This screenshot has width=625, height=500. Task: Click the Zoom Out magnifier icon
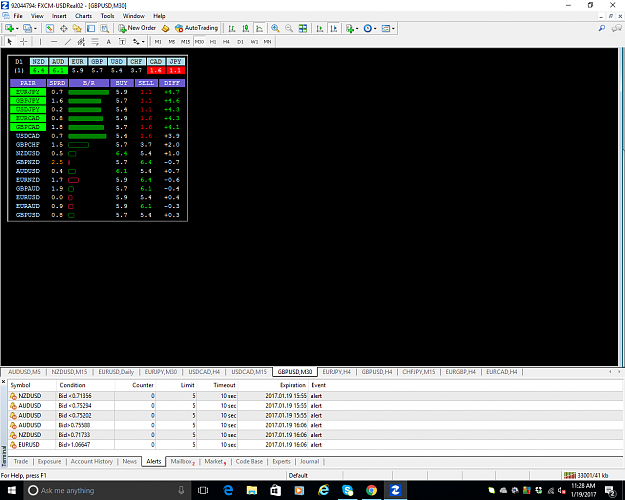coord(289,28)
